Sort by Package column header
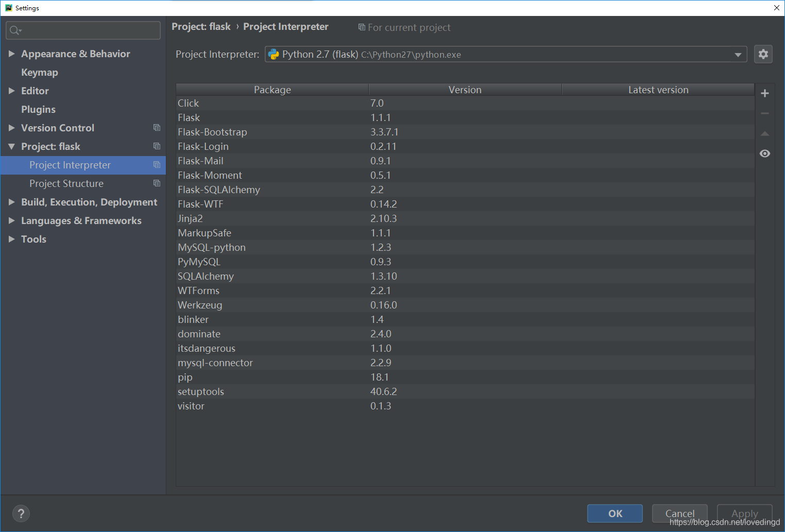The height and width of the screenshot is (532, 785). (x=272, y=90)
